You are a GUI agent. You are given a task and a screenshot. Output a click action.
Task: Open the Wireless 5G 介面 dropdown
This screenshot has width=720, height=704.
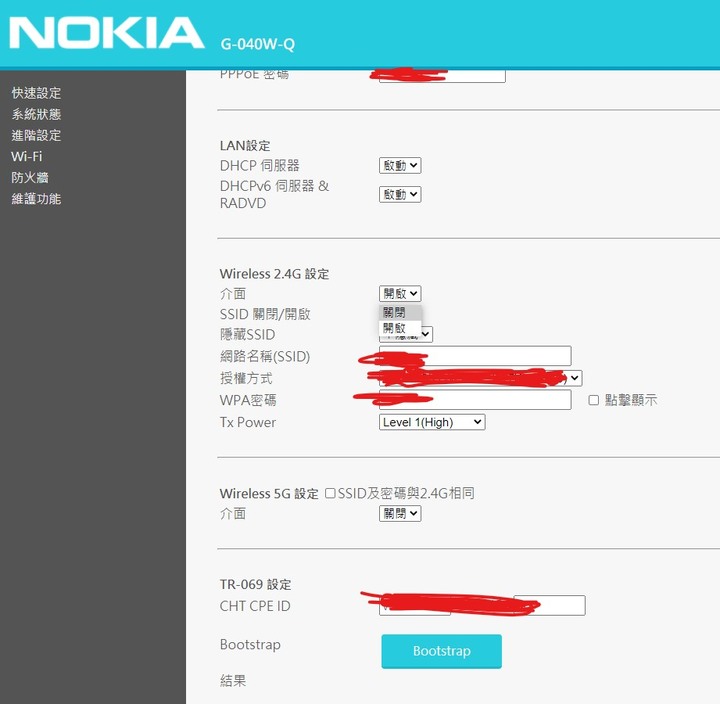(x=400, y=513)
